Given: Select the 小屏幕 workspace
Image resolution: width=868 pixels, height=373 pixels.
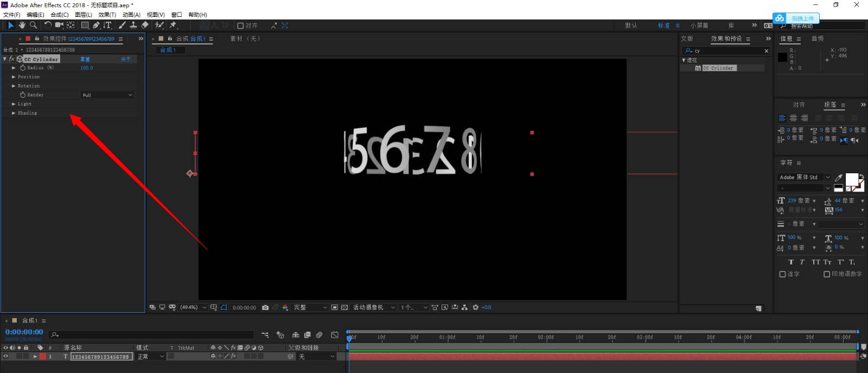Looking at the screenshot, I should click(x=699, y=26).
